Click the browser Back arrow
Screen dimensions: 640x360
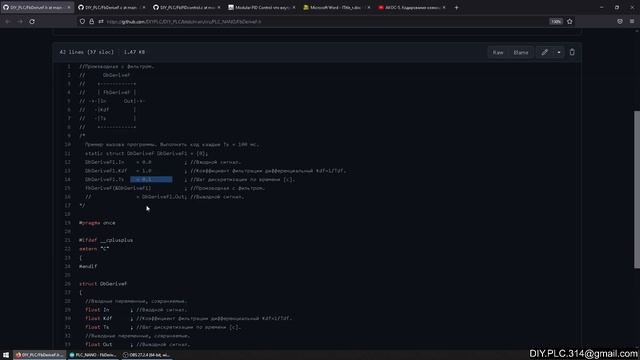pyautogui.click(x=8, y=21)
